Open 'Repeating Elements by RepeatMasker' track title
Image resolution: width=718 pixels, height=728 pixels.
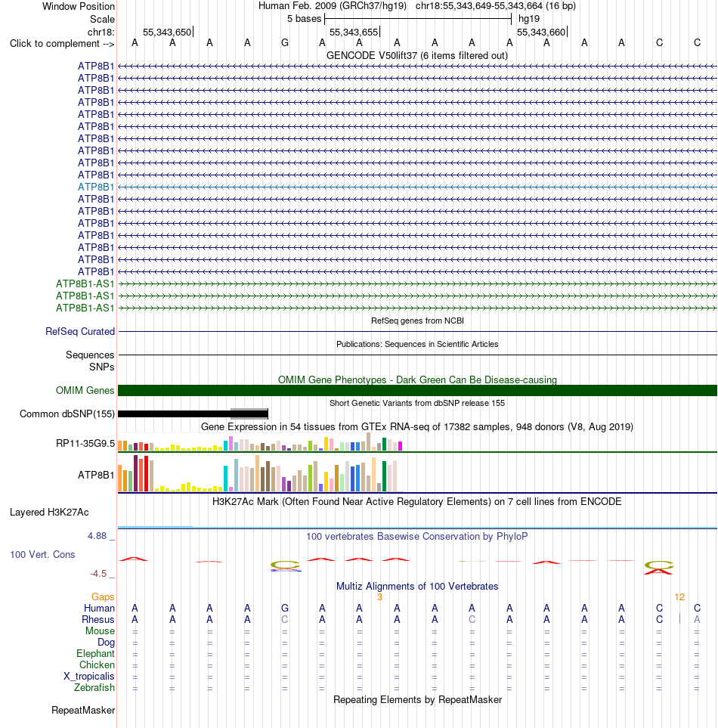417,700
